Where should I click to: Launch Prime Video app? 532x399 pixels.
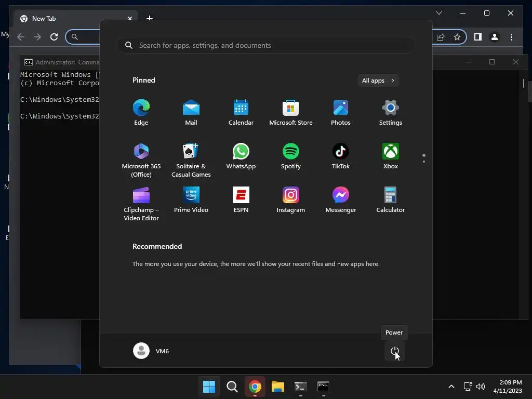191,200
